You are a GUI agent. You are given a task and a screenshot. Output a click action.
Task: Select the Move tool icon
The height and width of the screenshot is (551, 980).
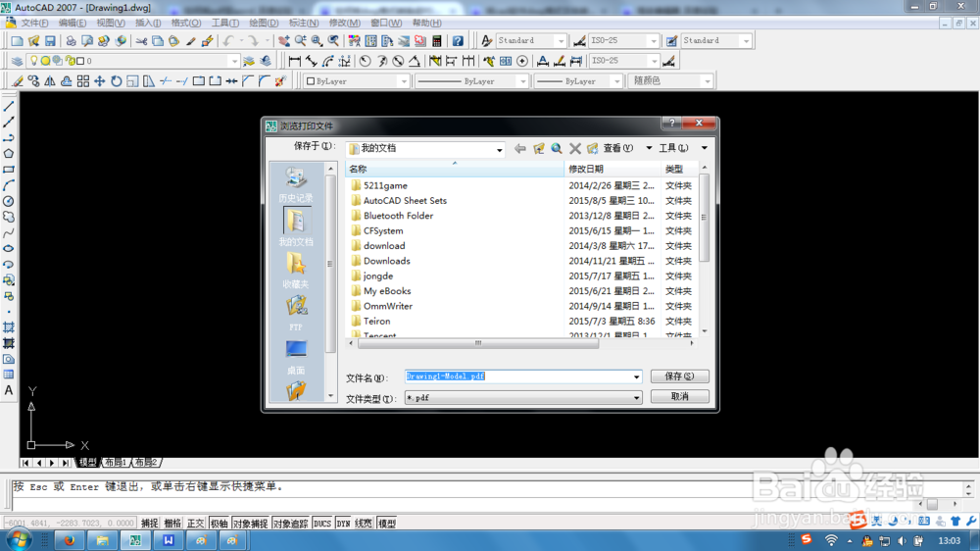pyautogui.click(x=99, y=81)
